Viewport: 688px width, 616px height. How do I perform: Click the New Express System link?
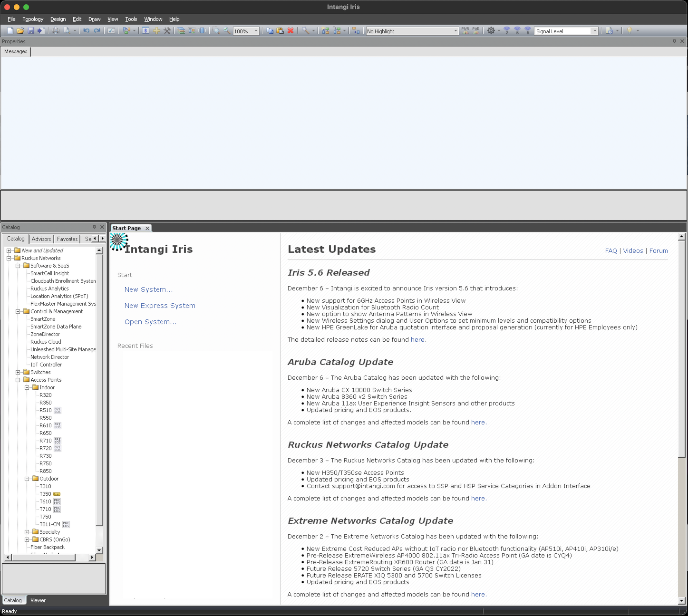pyautogui.click(x=160, y=306)
